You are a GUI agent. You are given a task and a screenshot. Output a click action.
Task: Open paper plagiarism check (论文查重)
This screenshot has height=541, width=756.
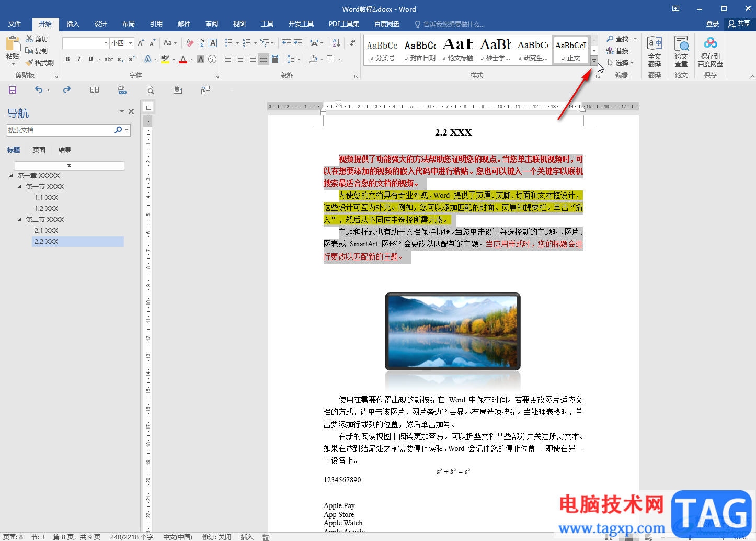pyautogui.click(x=681, y=51)
